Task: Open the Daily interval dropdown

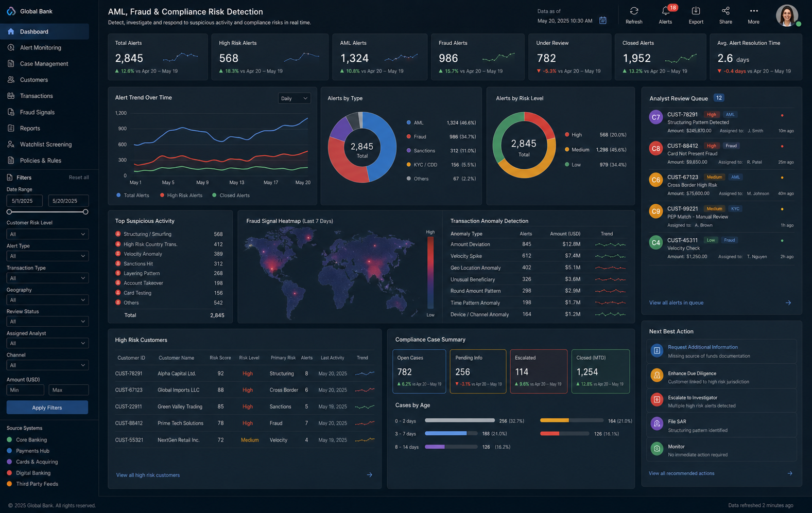Action: click(294, 98)
